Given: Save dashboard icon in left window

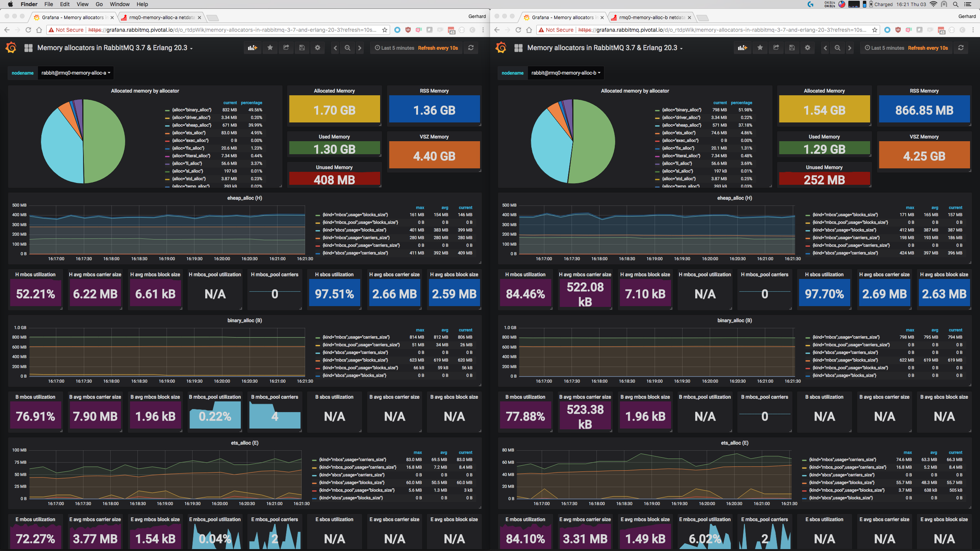Looking at the screenshot, I should pos(302,48).
